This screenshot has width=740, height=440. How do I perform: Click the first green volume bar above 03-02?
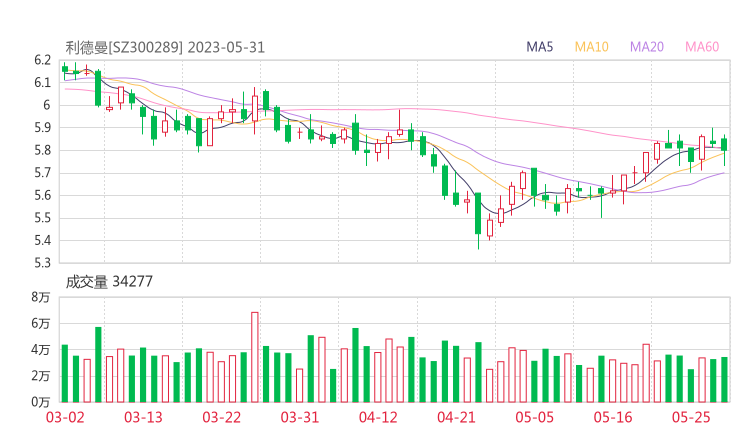(65, 374)
